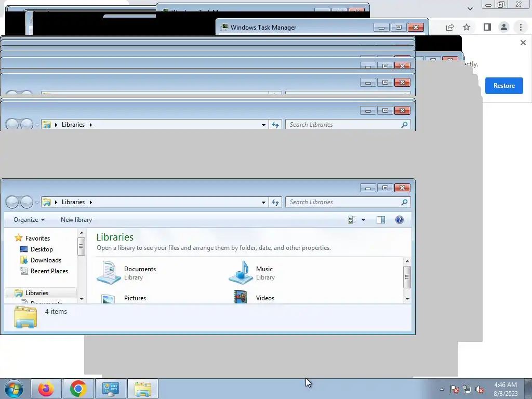Go to Desktop in Favorites
532x399 pixels.
click(x=37, y=249)
